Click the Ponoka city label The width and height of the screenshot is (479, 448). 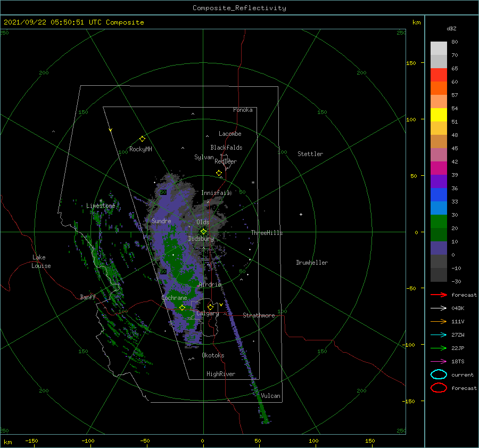coord(243,110)
